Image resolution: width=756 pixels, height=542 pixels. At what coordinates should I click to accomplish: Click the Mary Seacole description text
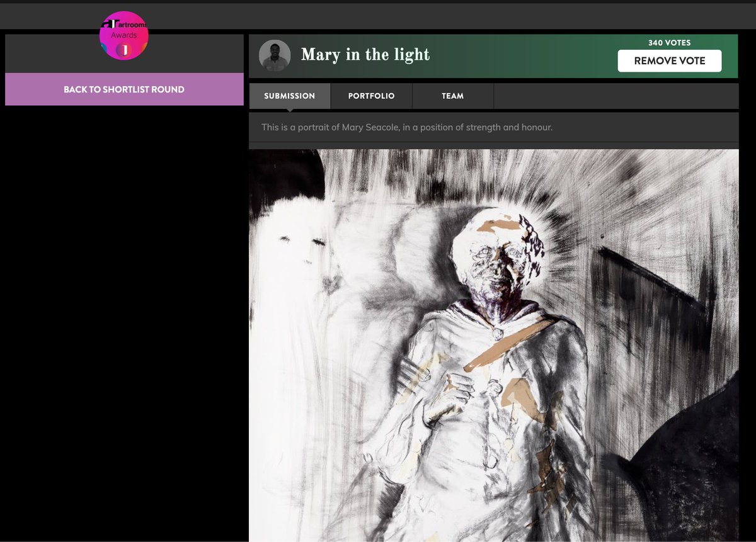coord(408,127)
